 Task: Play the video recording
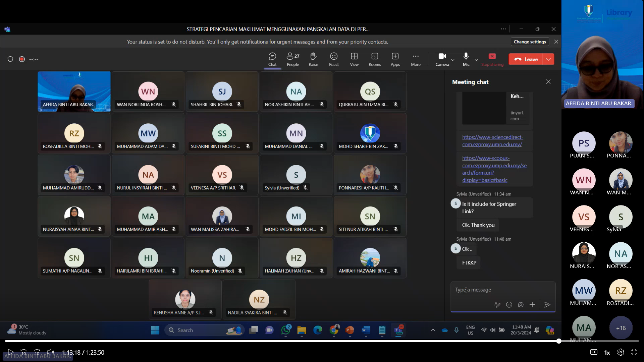coord(10,352)
